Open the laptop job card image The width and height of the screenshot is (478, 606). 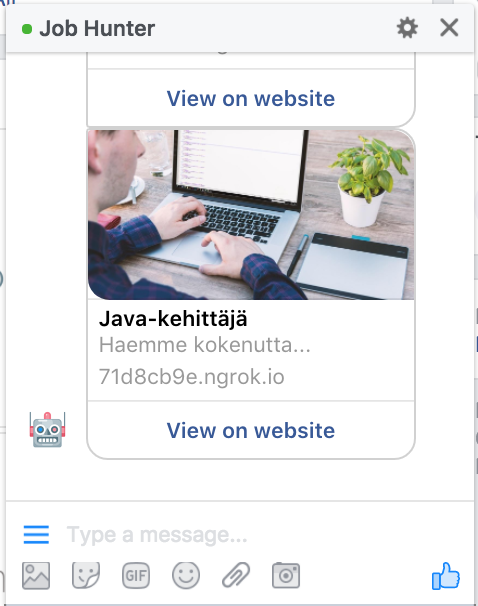coord(251,214)
